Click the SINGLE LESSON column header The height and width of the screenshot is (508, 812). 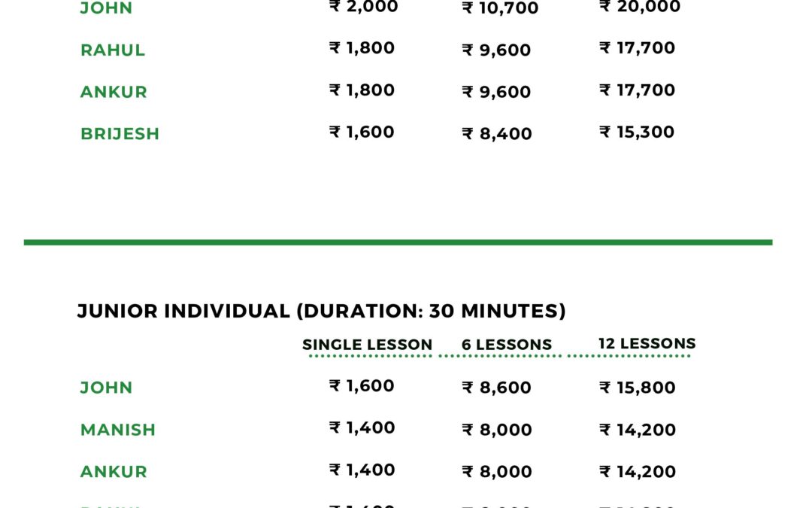[x=367, y=345]
